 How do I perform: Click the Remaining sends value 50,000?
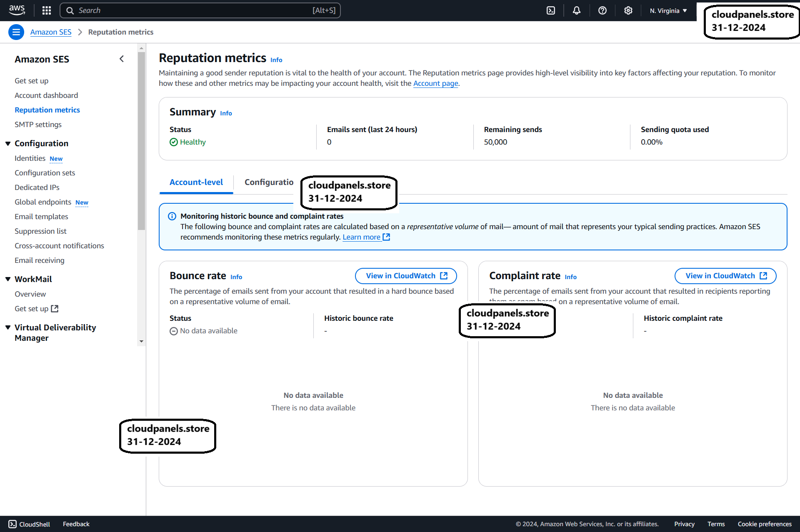495,142
